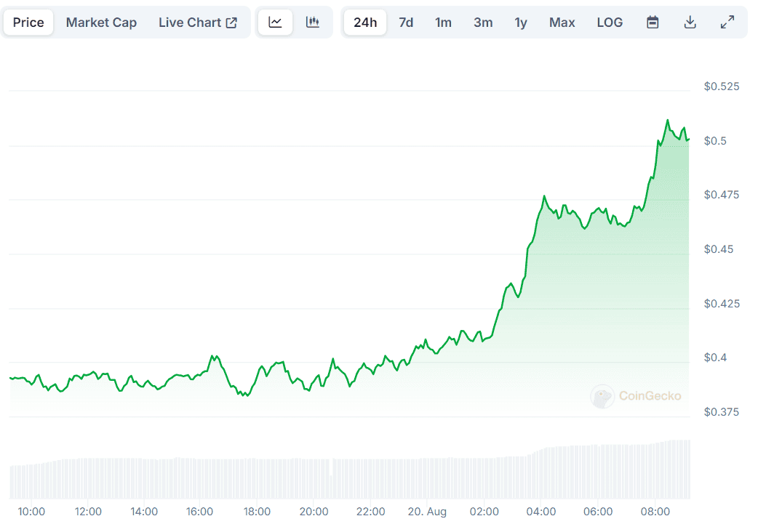
Task: Click the $0.4 price axis label
Action: tap(715, 358)
